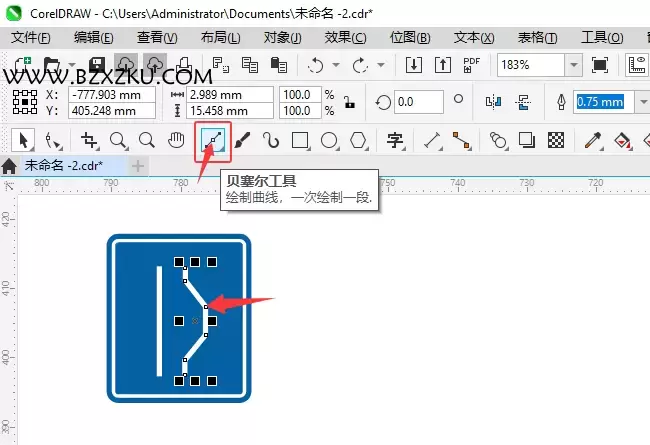Image resolution: width=650 pixels, height=445 pixels.
Task: Select the Connector tool
Action: [461, 140]
